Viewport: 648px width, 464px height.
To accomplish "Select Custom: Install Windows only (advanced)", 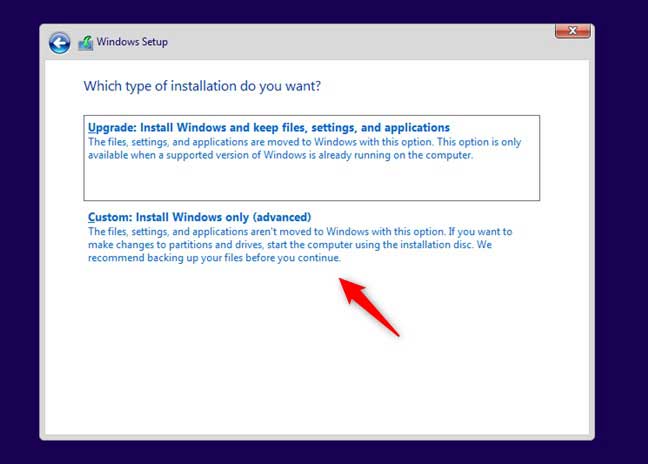I will coord(199,217).
